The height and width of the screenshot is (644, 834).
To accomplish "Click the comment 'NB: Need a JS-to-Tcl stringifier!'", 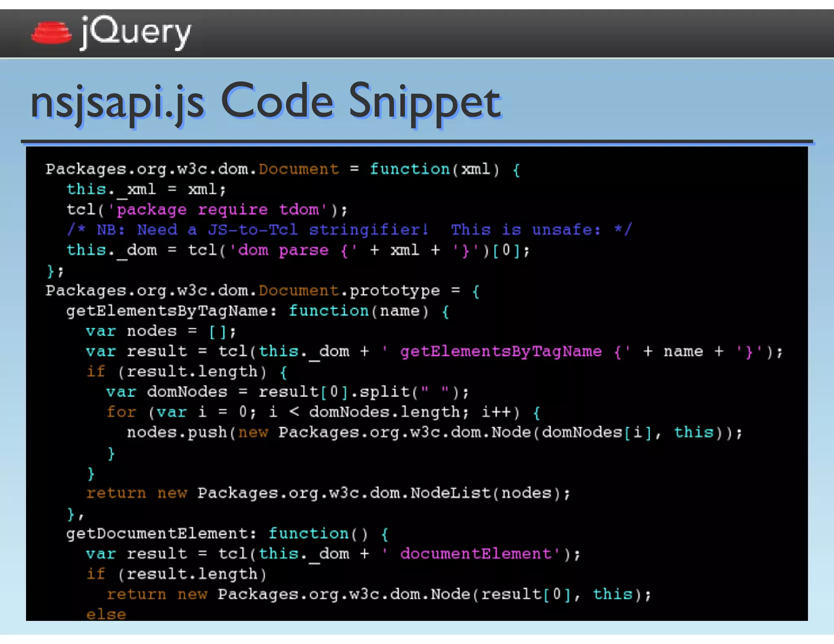I will pos(248,230).
